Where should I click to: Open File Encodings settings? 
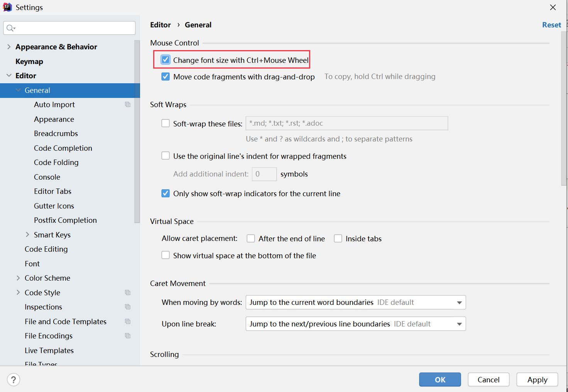tap(49, 336)
